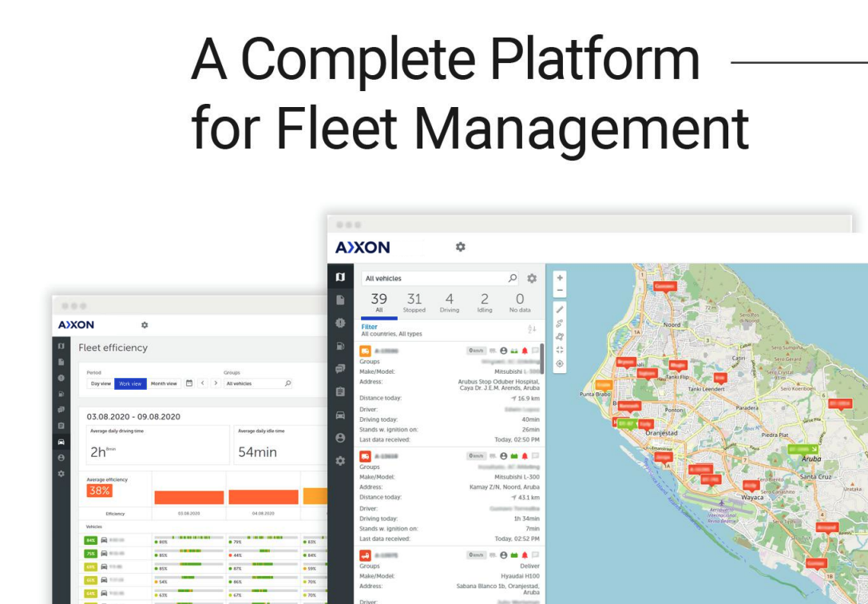Open Groups All vehicles selector
The width and height of the screenshot is (868, 604).
pos(258,383)
